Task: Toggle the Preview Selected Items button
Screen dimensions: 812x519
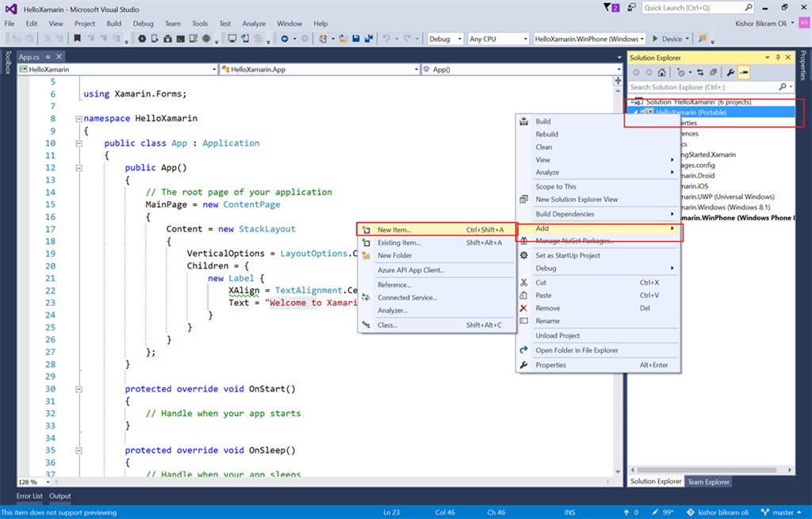Action: (x=744, y=72)
